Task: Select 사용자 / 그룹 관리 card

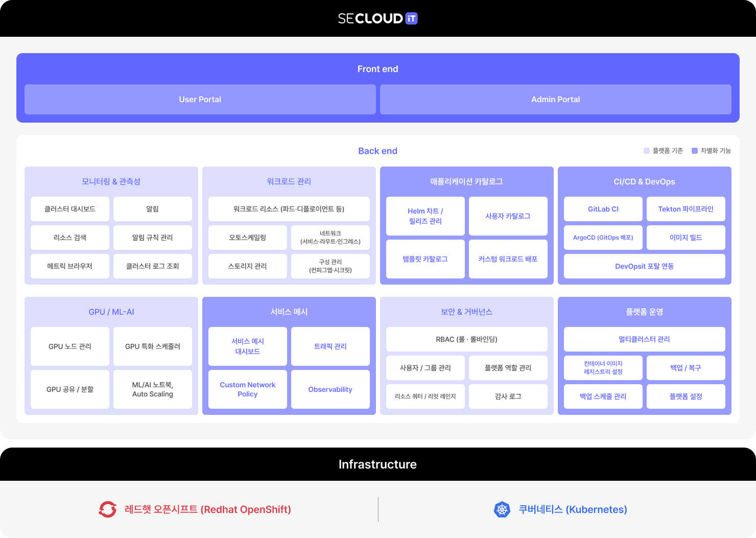Action: pyautogui.click(x=426, y=368)
